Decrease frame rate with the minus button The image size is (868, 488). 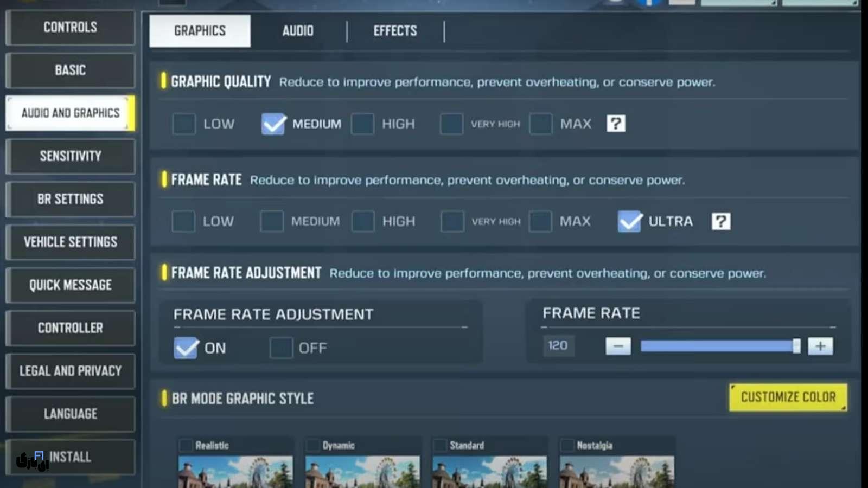[618, 346]
